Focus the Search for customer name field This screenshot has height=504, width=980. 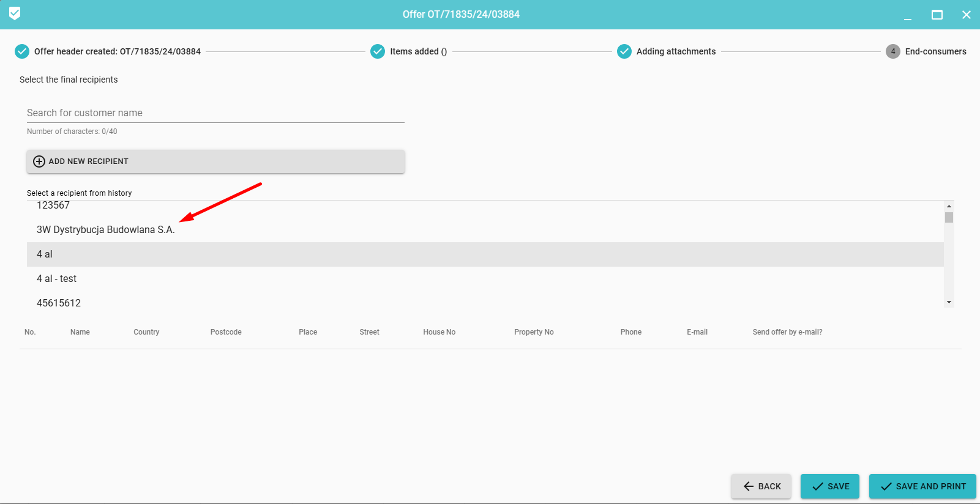[215, 113]
